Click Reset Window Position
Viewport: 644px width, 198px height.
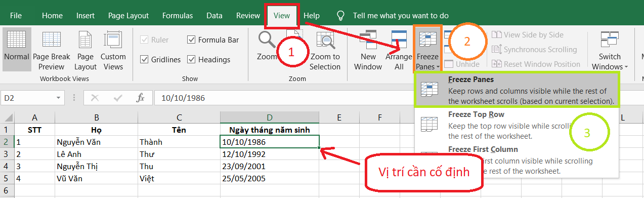click(536, 64)
